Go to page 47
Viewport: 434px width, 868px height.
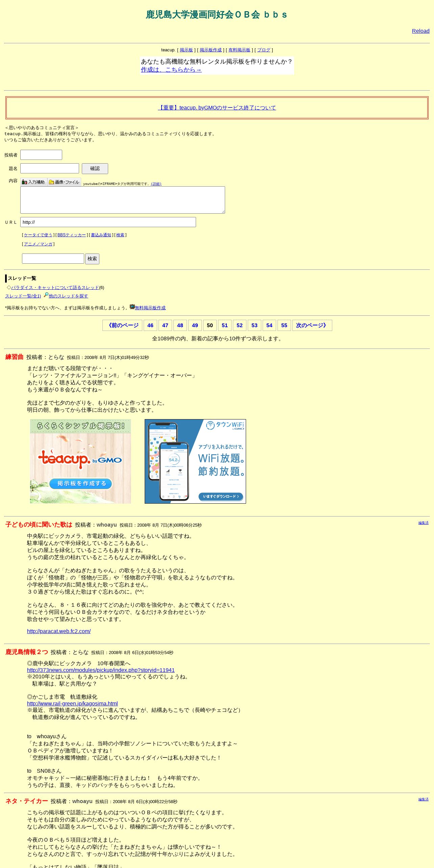tap(165, 325)
